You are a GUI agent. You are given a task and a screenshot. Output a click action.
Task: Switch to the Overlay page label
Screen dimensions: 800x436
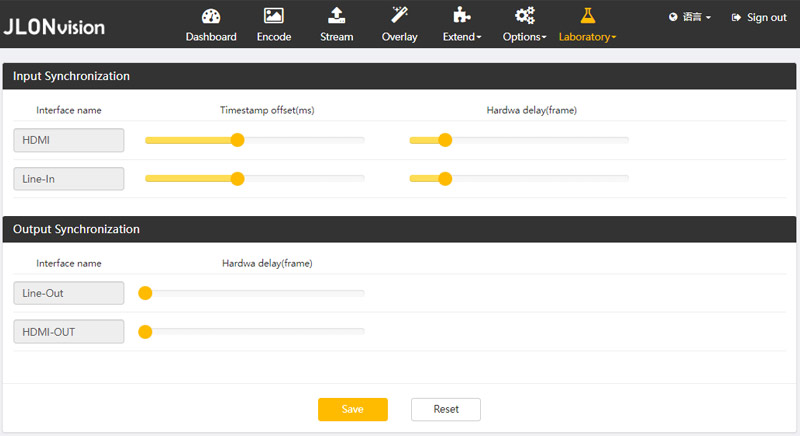399,37
